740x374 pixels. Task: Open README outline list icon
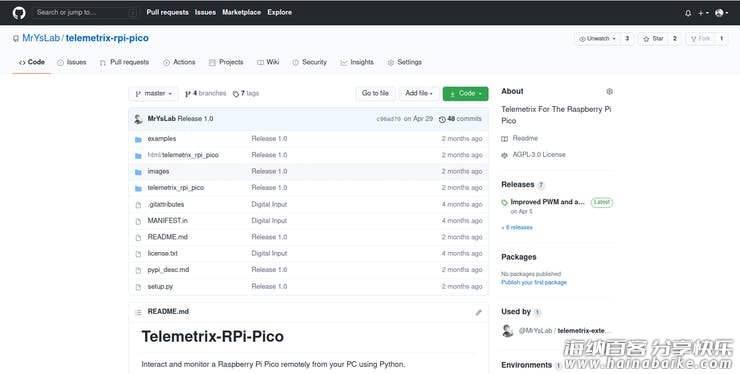point(138,312)
